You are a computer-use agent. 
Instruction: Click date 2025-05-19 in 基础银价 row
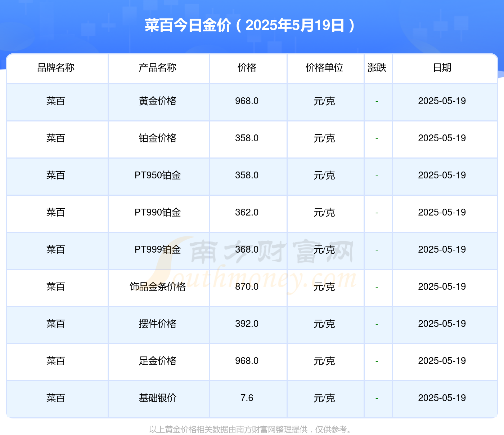pyautogui.click(x=442, y=398)
